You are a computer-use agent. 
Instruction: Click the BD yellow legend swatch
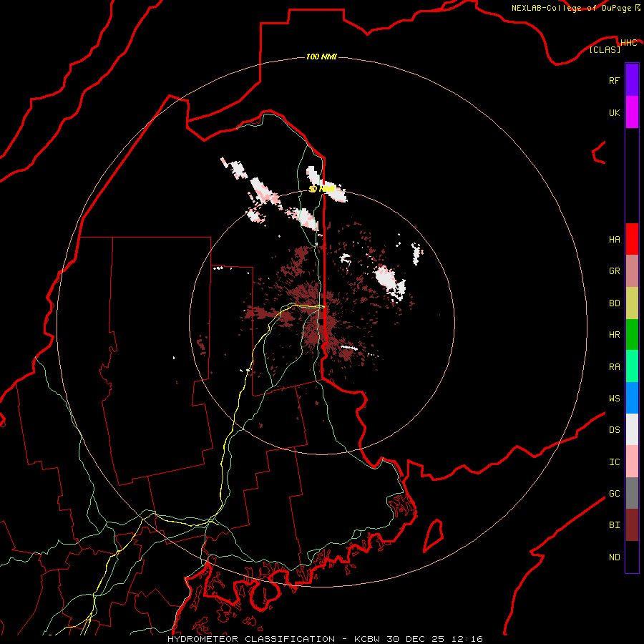[x=632, y=303]
